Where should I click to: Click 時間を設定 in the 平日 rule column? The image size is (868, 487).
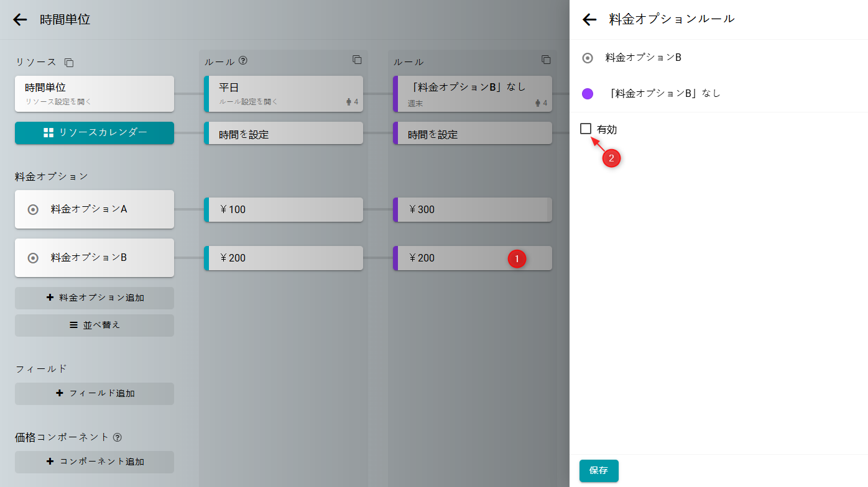(x=284, y=133)
